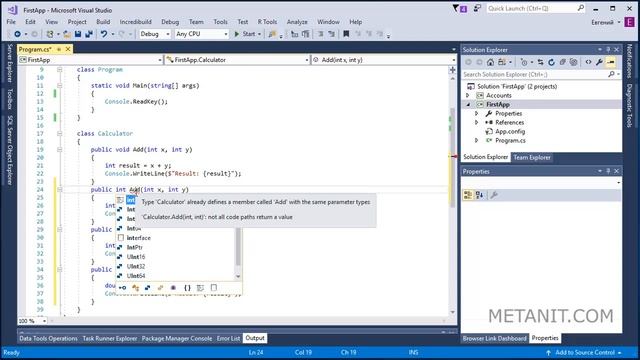Click the notifications flag icon in title bar
The height and width of the screenshot is (360, 640).
click(460, 9)
